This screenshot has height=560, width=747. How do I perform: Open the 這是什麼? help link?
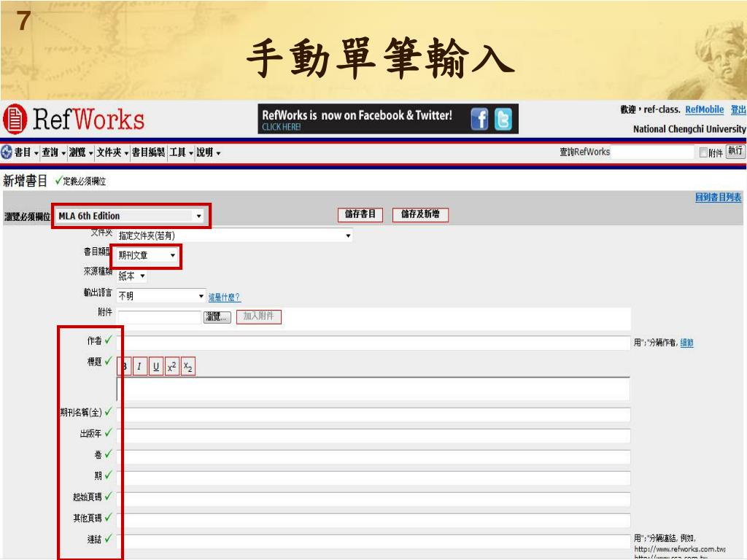225,297
